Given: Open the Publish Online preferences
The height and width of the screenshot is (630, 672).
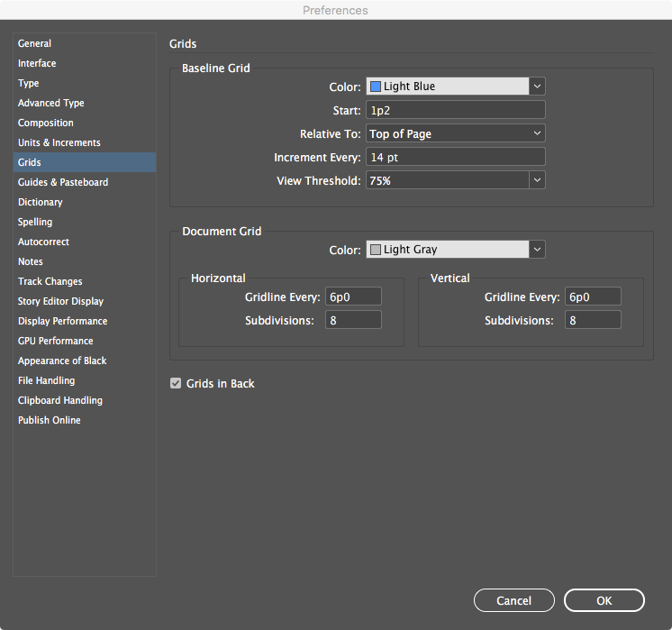Looking at the screenshot, I should click(x=50, y=420).
